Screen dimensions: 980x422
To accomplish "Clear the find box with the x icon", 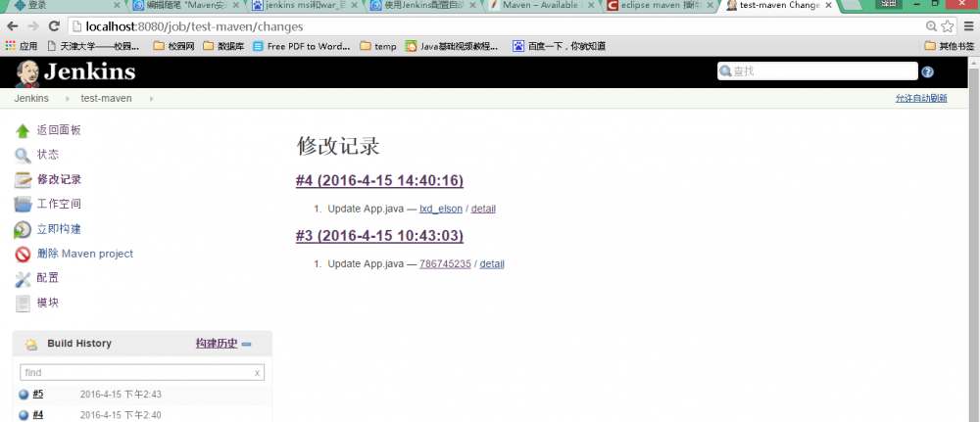I will tap(257, 373).
